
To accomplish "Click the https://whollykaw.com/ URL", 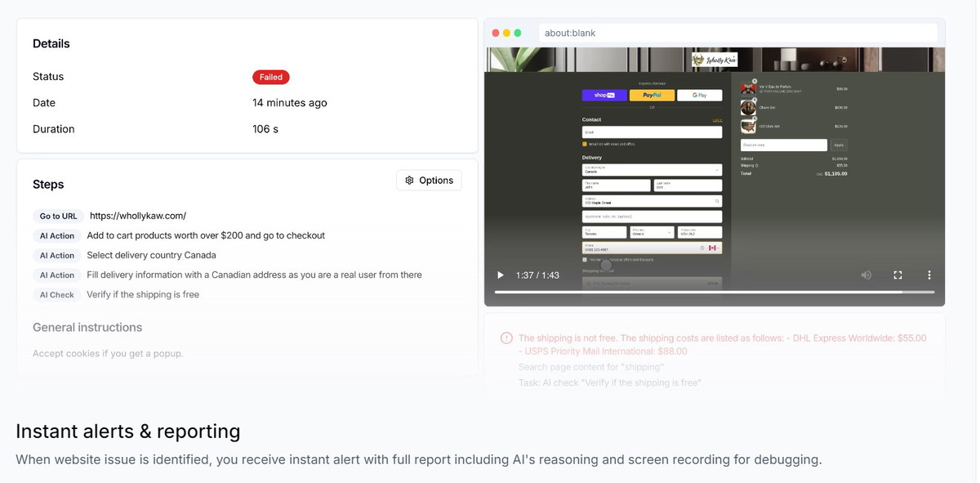I will [138, 216].
